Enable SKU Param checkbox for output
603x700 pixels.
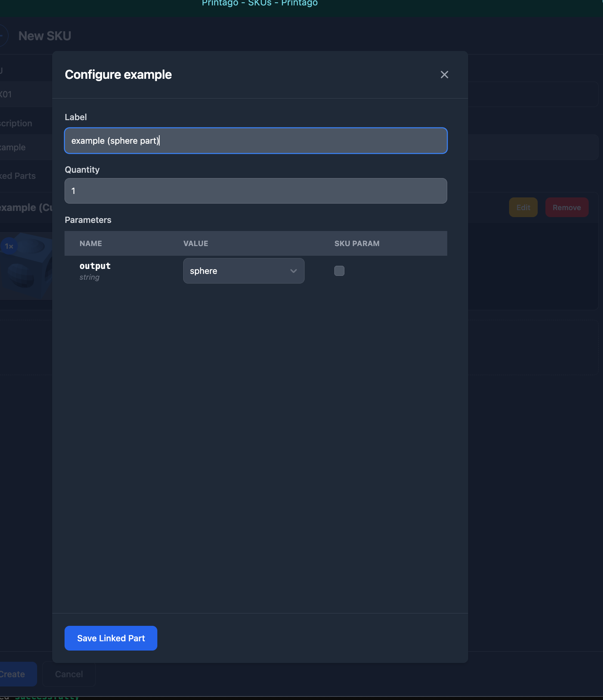pyautogui.click(x=339, y=271)
